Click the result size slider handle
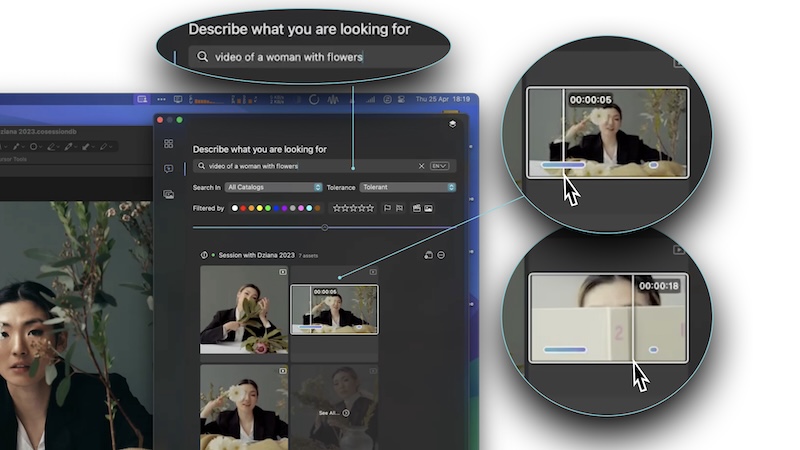 [324, 228]
